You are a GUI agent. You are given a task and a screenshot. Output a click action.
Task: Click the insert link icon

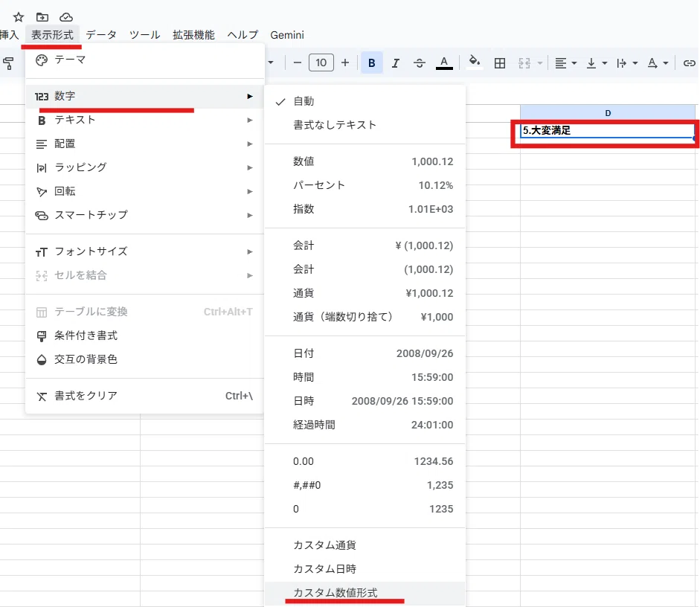[x=690, y=63]
